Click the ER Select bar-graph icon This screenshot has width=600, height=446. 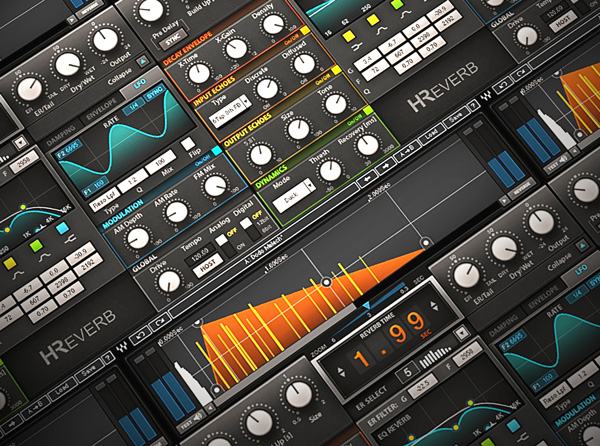point(435,357)
